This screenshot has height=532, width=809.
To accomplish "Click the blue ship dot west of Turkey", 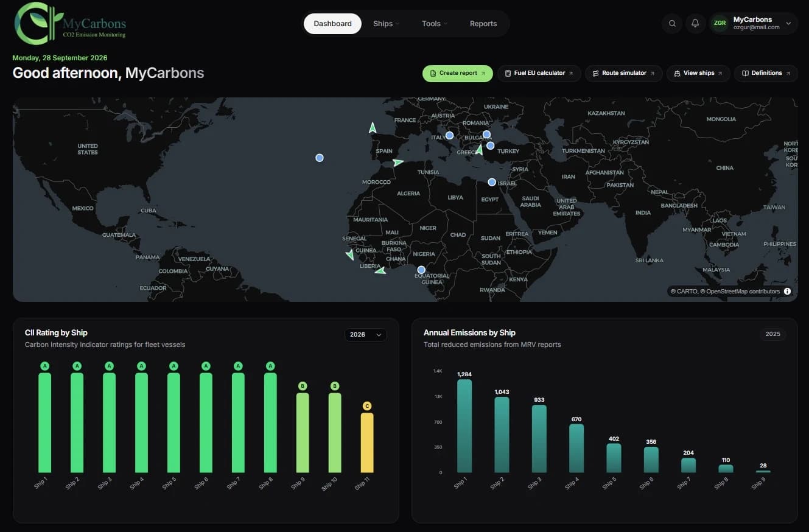I will 491,145.
